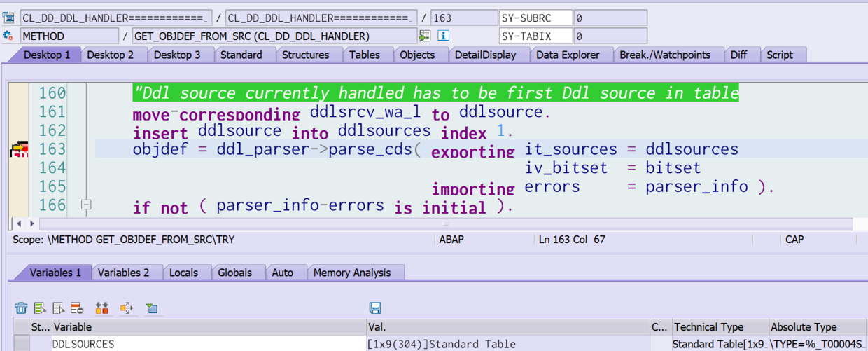Open the Structures tab

point(306,55)
